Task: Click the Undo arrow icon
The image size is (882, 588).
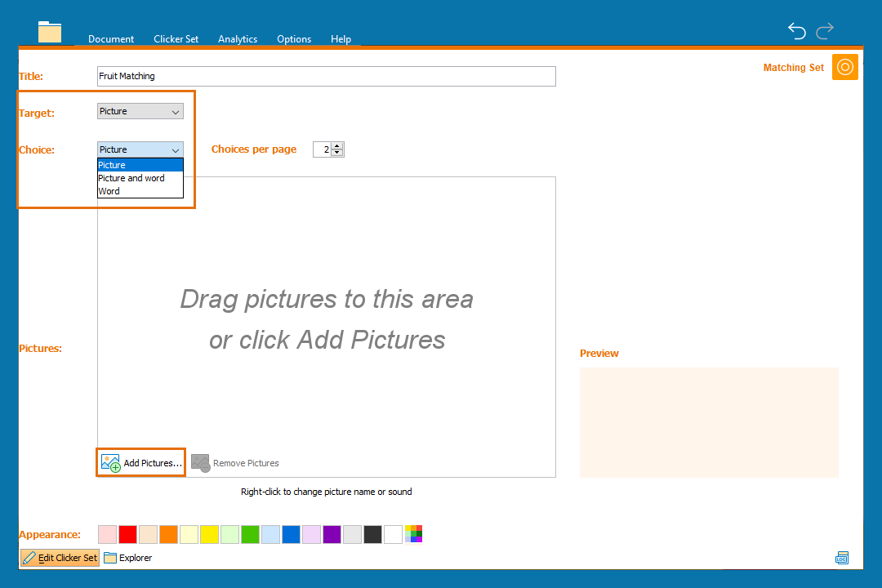Action: [x=796, y=31]
